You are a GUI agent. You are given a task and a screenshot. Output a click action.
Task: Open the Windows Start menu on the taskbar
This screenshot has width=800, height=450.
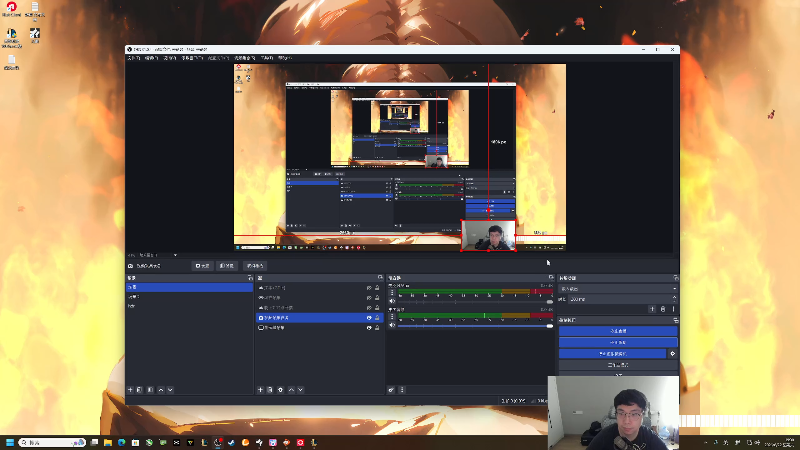[10, 442]
